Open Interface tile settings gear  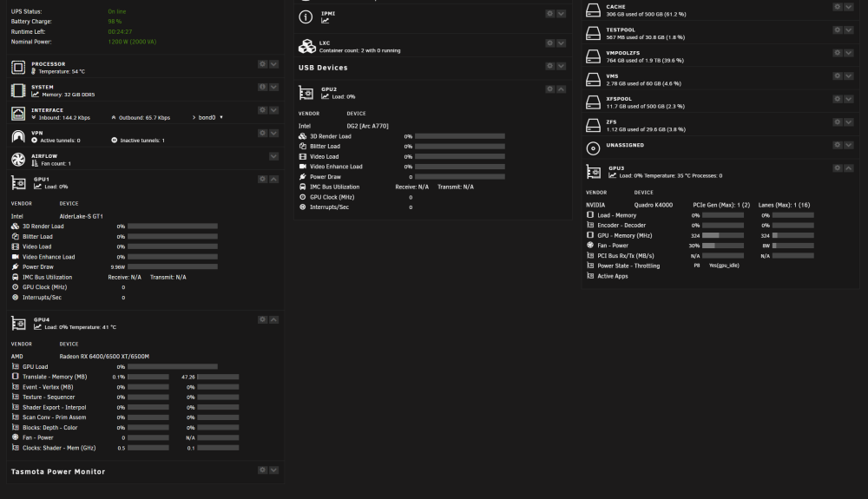click(x=262, y=110)
